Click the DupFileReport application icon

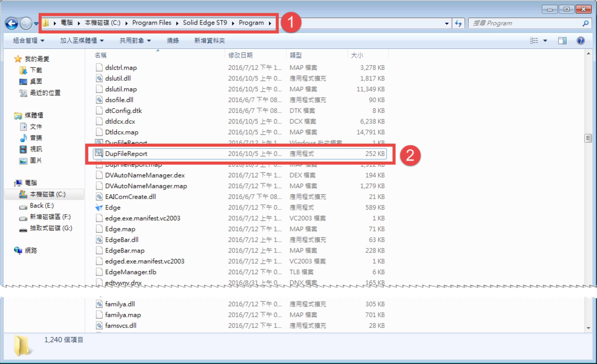coord(99,153)
